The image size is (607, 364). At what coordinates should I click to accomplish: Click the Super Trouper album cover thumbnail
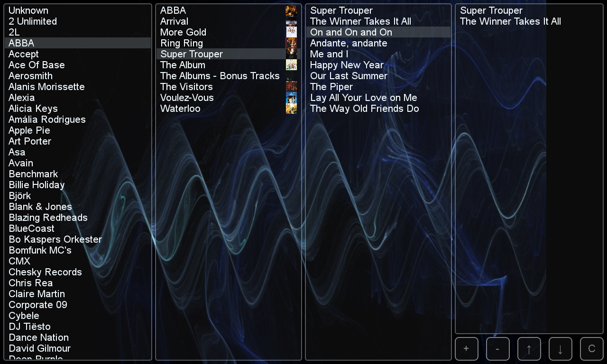point(291,54)
